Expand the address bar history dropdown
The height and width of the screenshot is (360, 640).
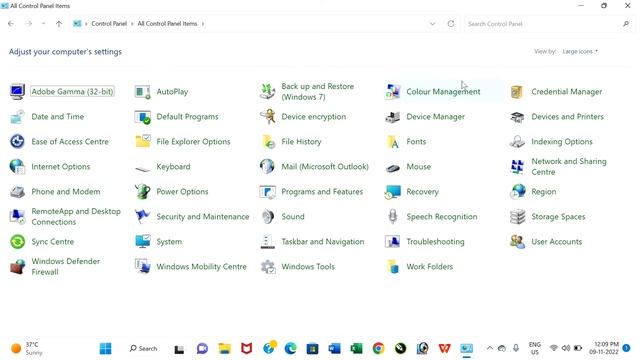433,24
